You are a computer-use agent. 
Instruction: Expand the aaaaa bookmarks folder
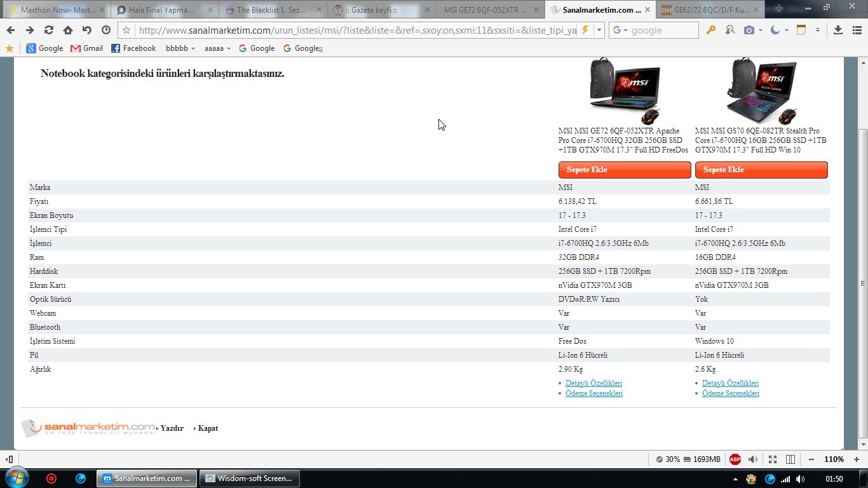point(217,48)
